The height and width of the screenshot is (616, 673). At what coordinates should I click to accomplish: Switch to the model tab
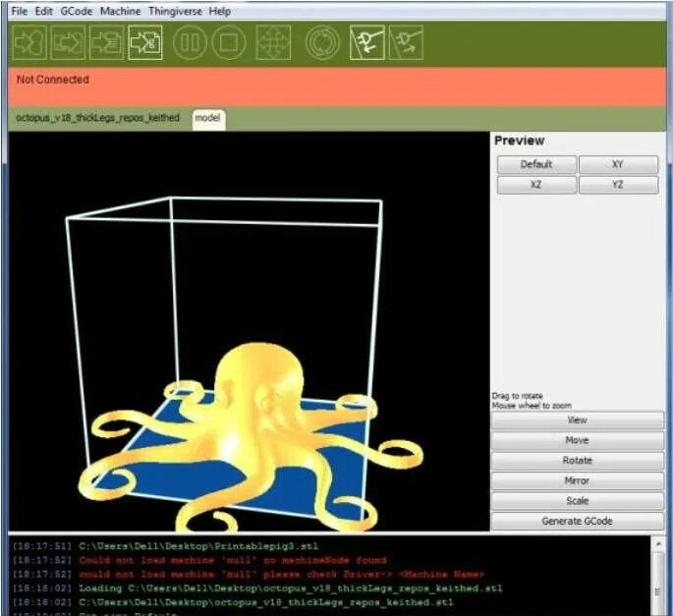pos(208,119)
